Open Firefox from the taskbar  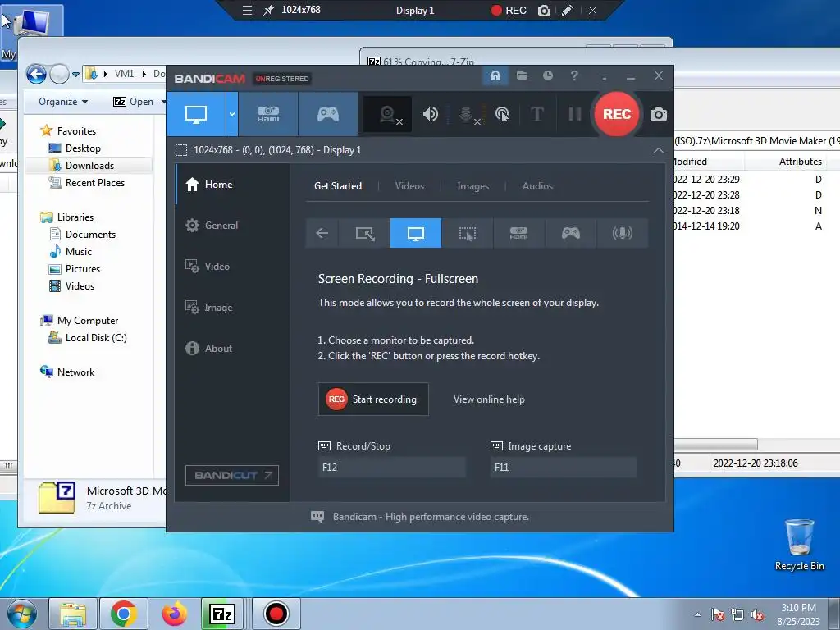(175, 614)
